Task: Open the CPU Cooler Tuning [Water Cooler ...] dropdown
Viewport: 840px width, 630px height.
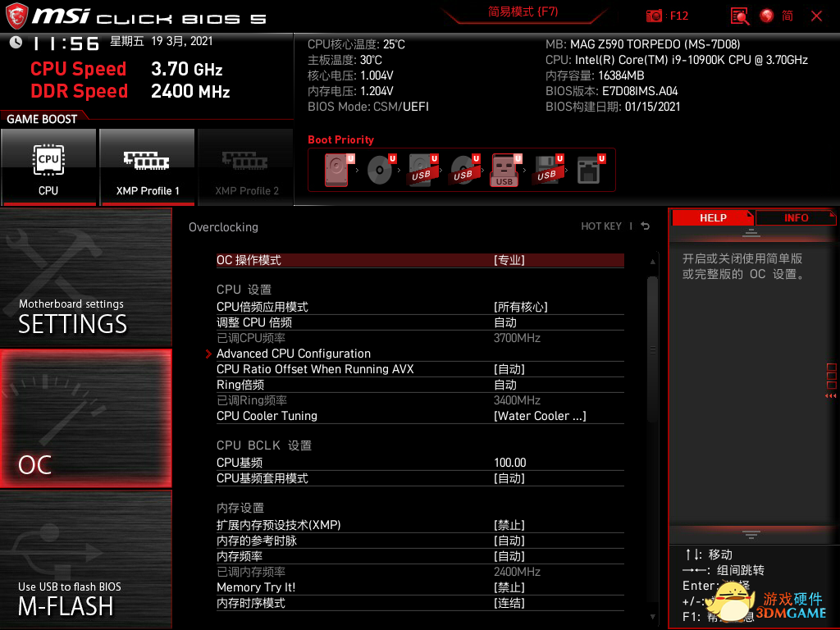Action: [420, 416]
